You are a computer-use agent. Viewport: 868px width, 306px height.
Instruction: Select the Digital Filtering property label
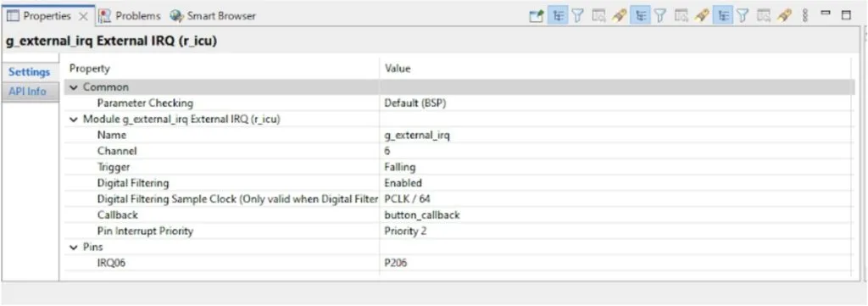click(x=133, y=182)
